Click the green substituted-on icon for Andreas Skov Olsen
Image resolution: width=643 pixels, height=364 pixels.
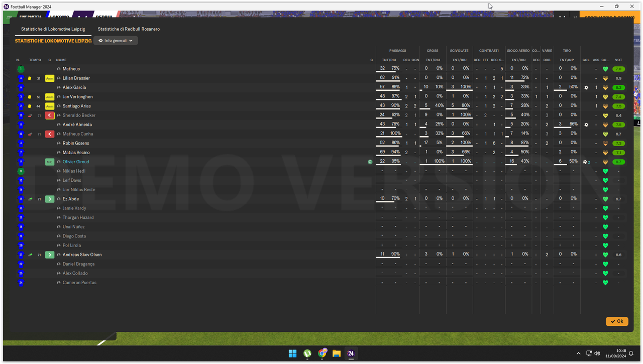50,255
